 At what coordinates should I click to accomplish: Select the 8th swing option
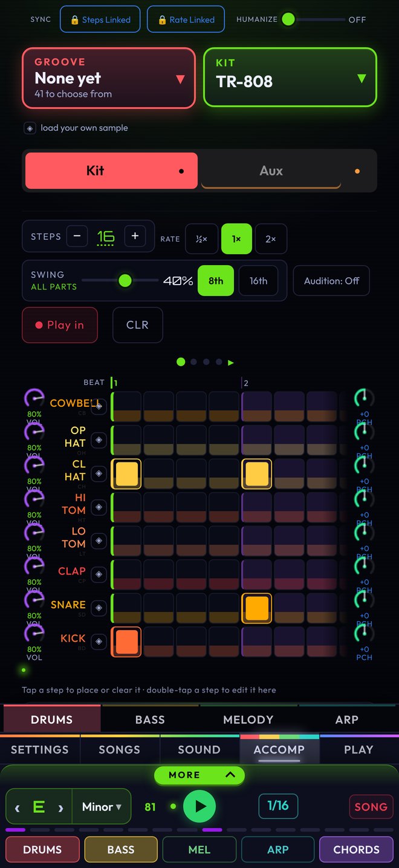coord(216,281)
